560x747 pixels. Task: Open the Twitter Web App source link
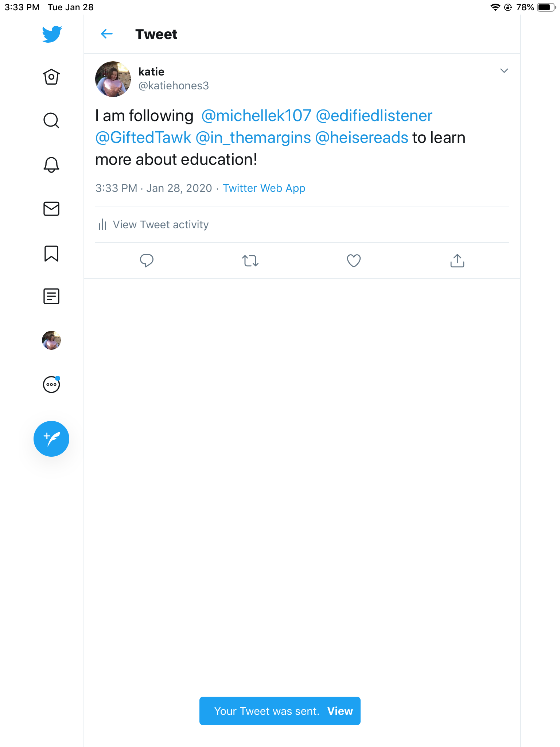[x=264, y=188]
